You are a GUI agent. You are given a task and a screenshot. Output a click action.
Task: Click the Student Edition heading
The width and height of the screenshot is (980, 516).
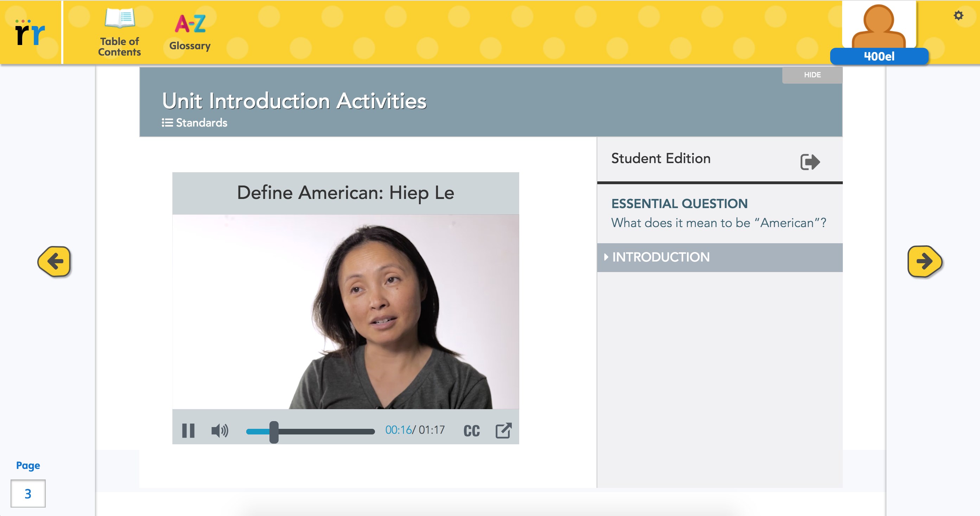tap(661, 159)
